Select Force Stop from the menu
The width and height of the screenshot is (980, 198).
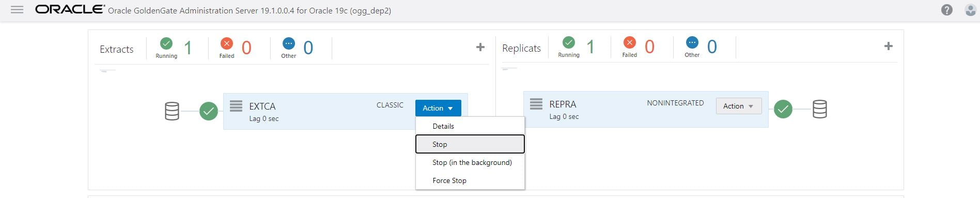(470, 180)
